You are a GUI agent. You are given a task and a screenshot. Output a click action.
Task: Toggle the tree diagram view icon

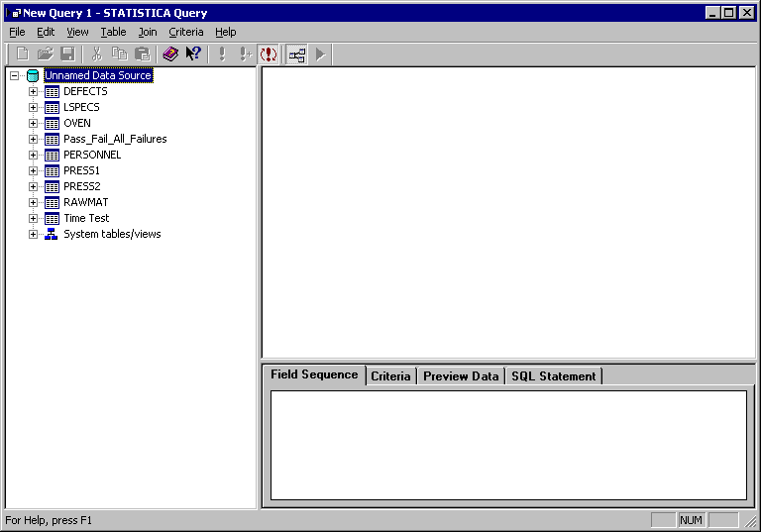click(x=297, y=53)
